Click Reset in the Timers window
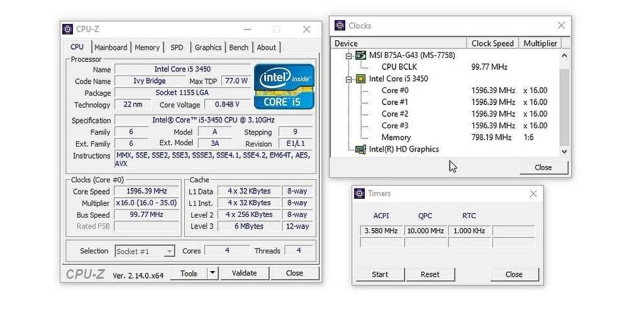This screenshot has width=644, height=327. click(x=430, y=274)
